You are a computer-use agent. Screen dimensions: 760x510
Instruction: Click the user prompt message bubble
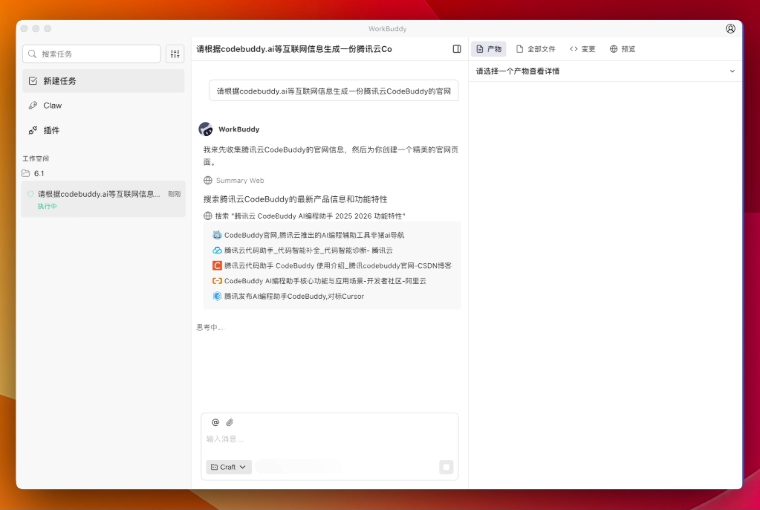334,91
